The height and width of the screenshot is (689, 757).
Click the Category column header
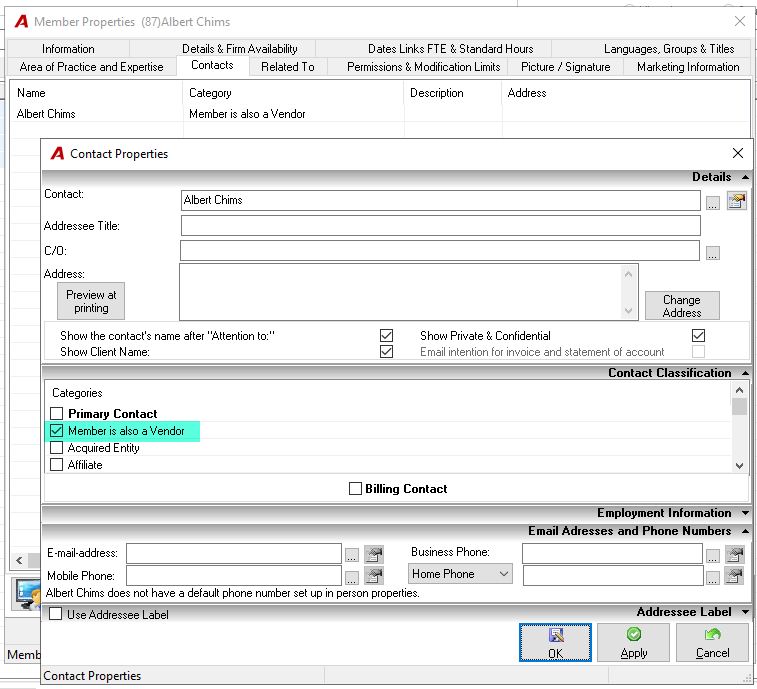pos(293,93)
